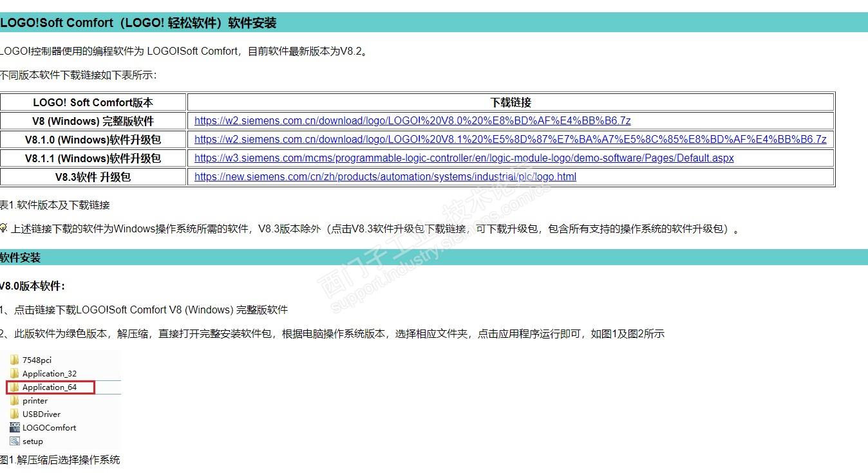Select the "LOGOComfort" file name
Image resolution: width=868 pixels, height=473 pixels.
(49, 427)
